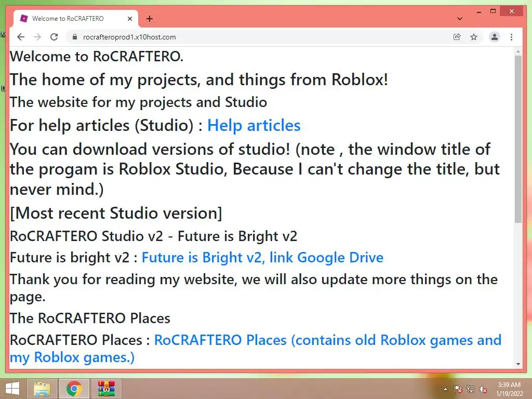
Task: Open the taskbar clock and date
Action: 510,389
